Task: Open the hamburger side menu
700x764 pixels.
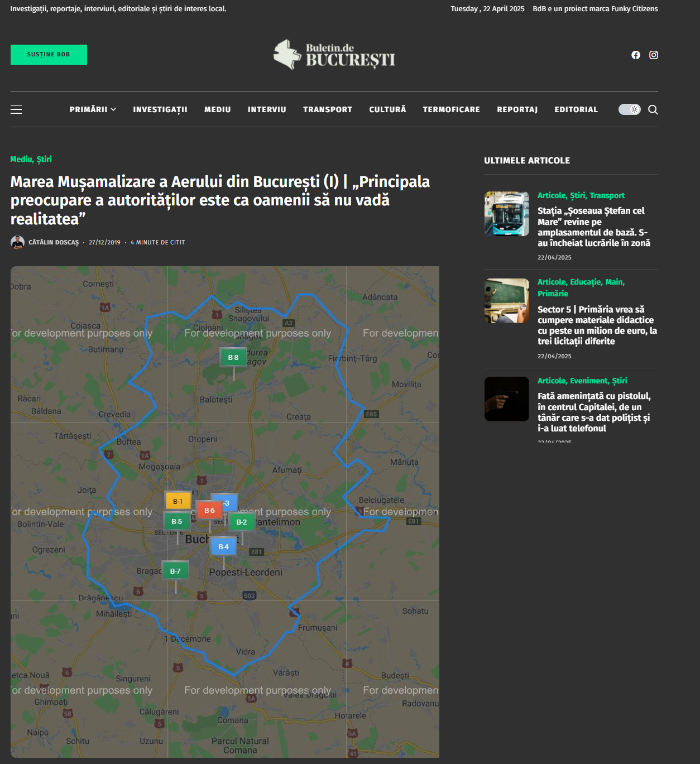Action: pos(16,109)
